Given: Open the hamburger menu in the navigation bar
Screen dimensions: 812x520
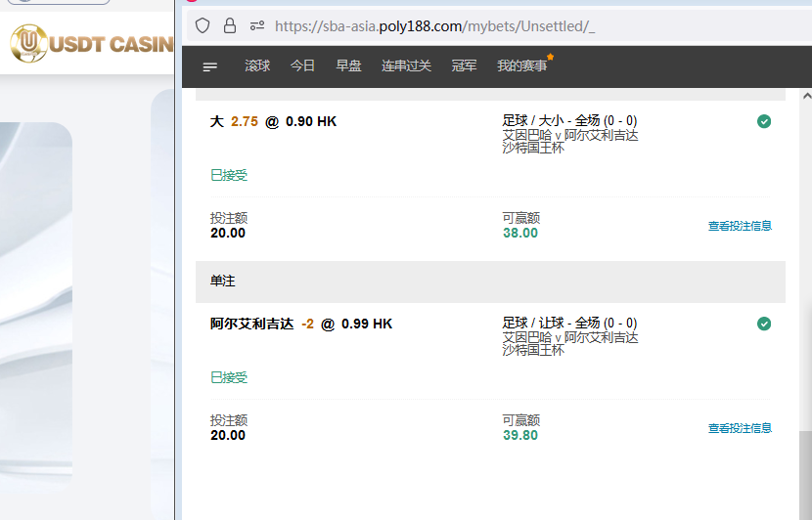Looking at the screenshot, I should coord(210,66).
